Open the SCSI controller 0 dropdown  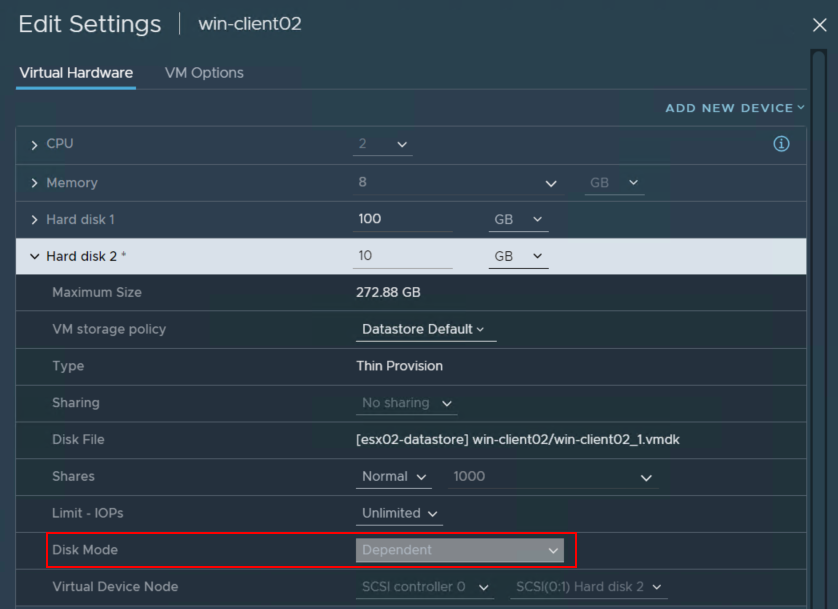tap(425, 587)
